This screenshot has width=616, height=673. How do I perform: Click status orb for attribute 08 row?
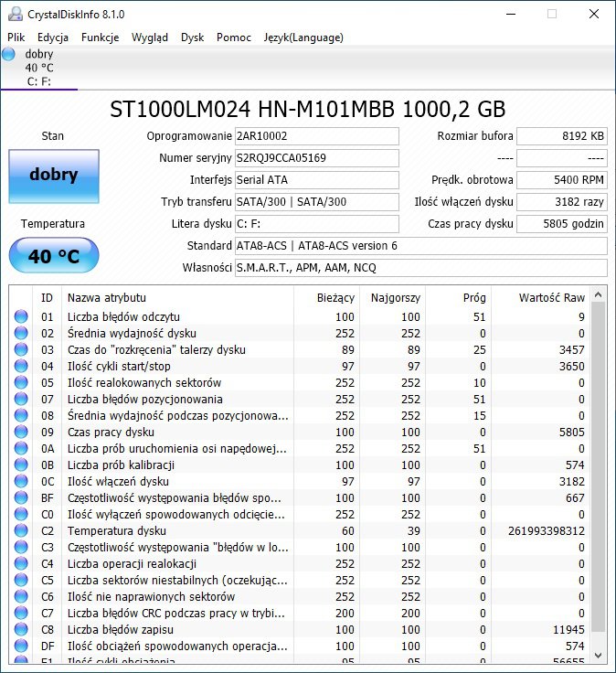coord(21,415)
